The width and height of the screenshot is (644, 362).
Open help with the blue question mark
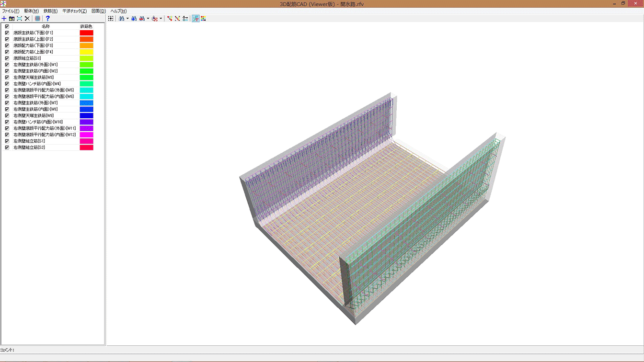(47, 19)
